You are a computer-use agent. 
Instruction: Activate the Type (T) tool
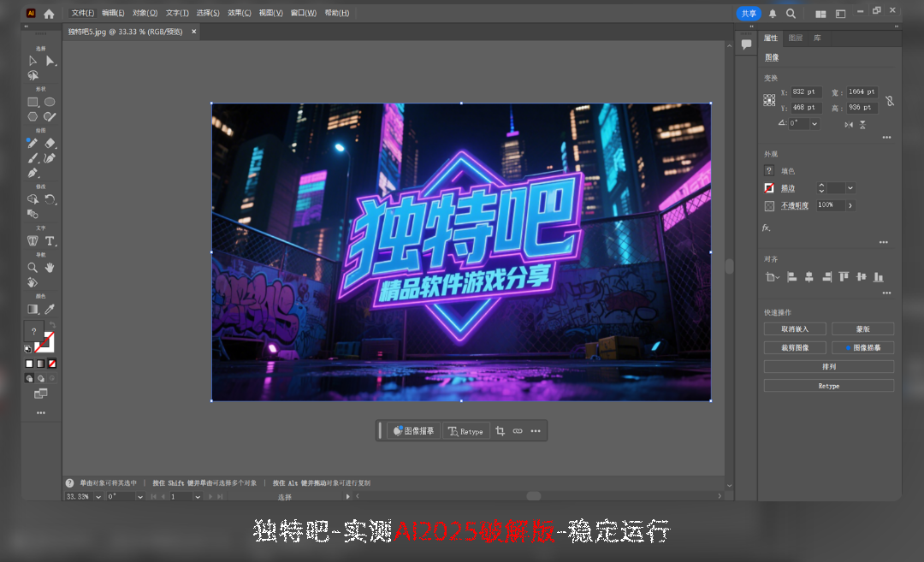click(x=50, y=240)
